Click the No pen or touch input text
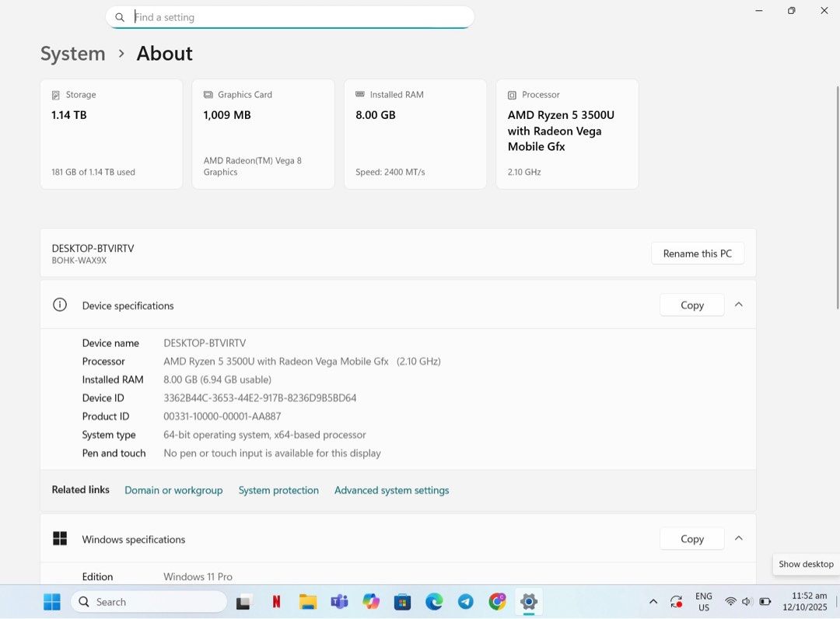 tap(272, 453)
